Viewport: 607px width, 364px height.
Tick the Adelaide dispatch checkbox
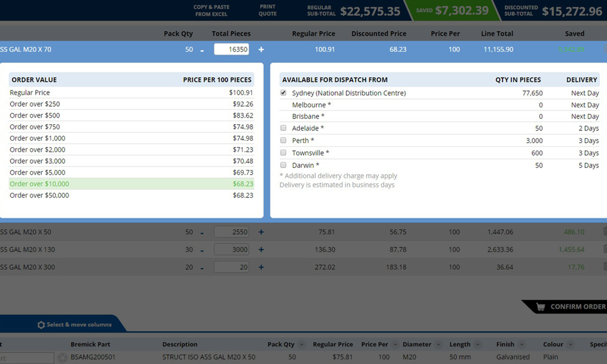(283, 129)
